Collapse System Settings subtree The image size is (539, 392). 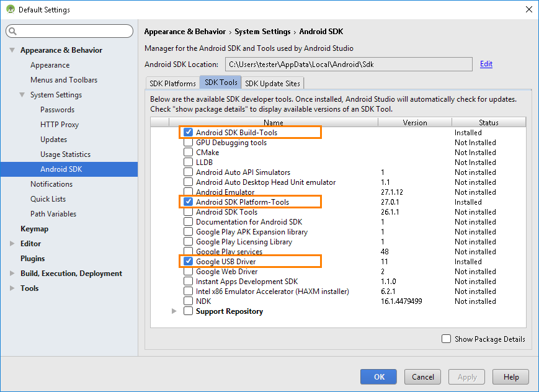pyautogui.click(x=22, y=95)
